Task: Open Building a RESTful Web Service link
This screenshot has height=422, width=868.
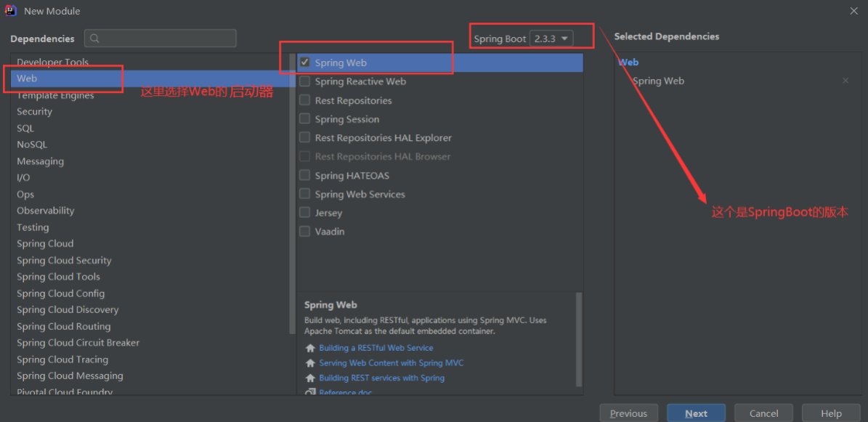Action: pos(376,348)
